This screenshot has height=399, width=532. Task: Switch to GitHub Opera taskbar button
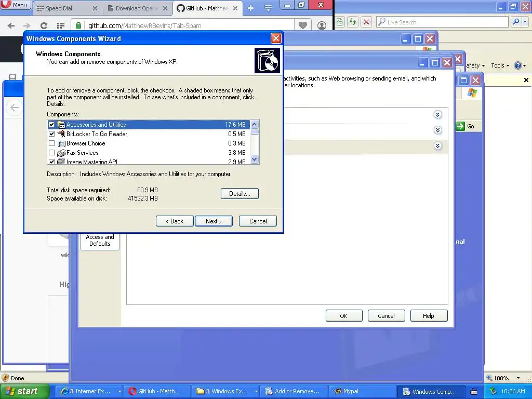click(x=157, y=391)
